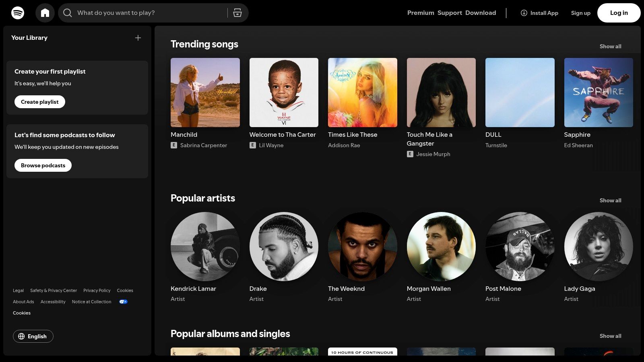Click the 'Your Library' title
This screenshot has width=644, height=362.
tap(29, 38)
